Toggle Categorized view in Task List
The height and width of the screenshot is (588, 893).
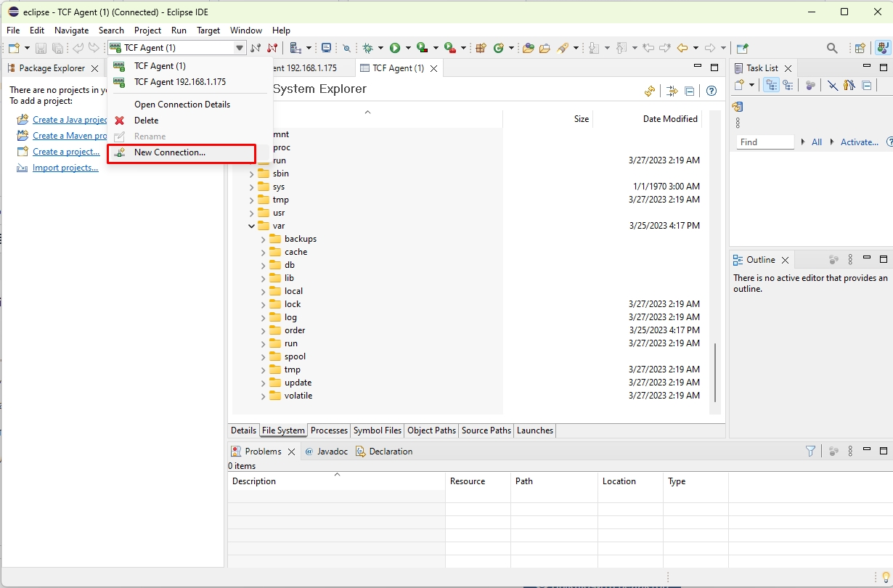tap(771, 85)
